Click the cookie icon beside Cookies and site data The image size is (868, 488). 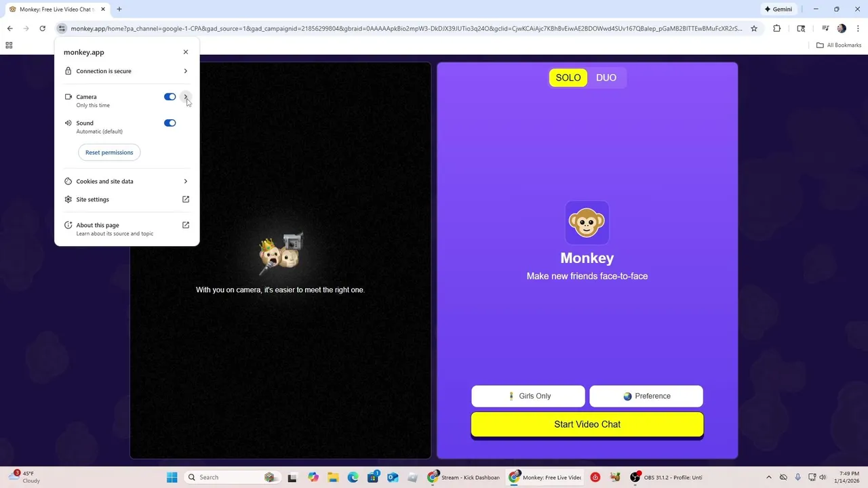tap(68, 182)
